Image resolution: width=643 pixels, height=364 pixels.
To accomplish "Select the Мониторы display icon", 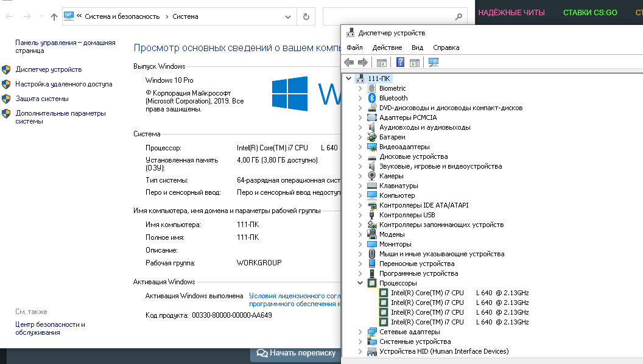I will 372,244.
